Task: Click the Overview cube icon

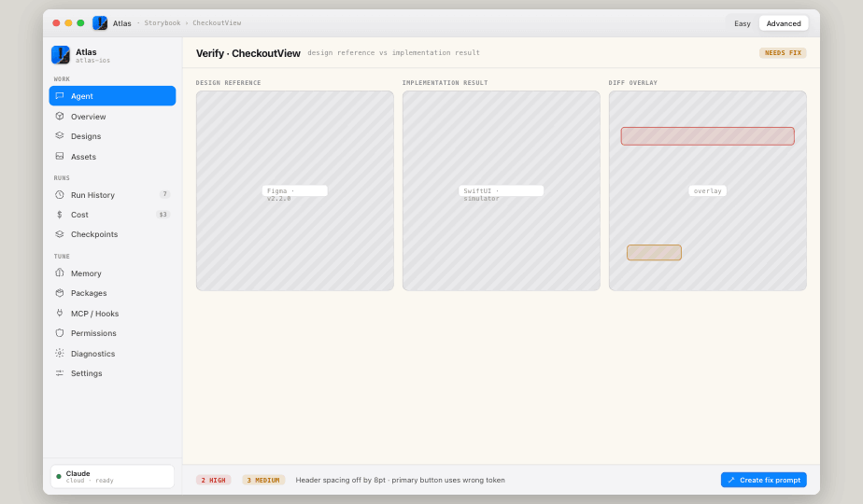Action: pyautogui.click(x=60, y=116)
